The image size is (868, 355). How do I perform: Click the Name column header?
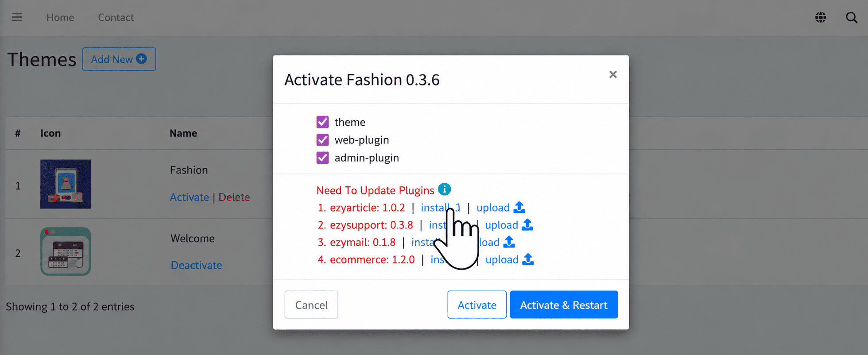click(183, 133)
